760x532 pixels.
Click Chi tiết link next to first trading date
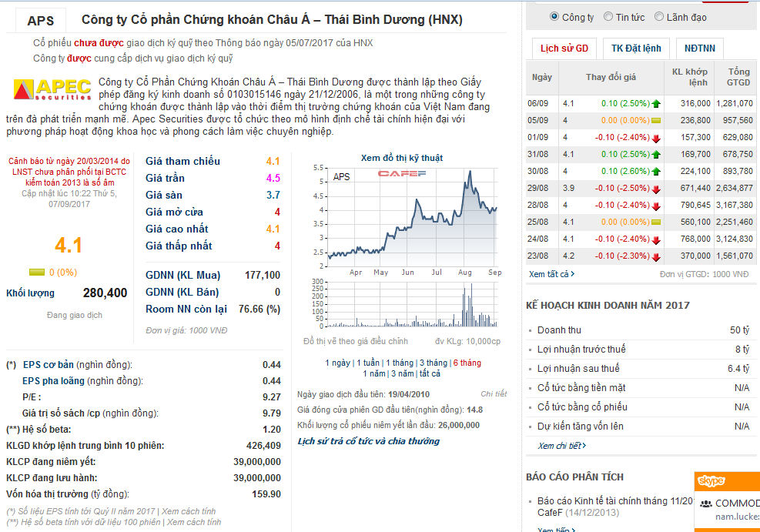tap(494, 394)
